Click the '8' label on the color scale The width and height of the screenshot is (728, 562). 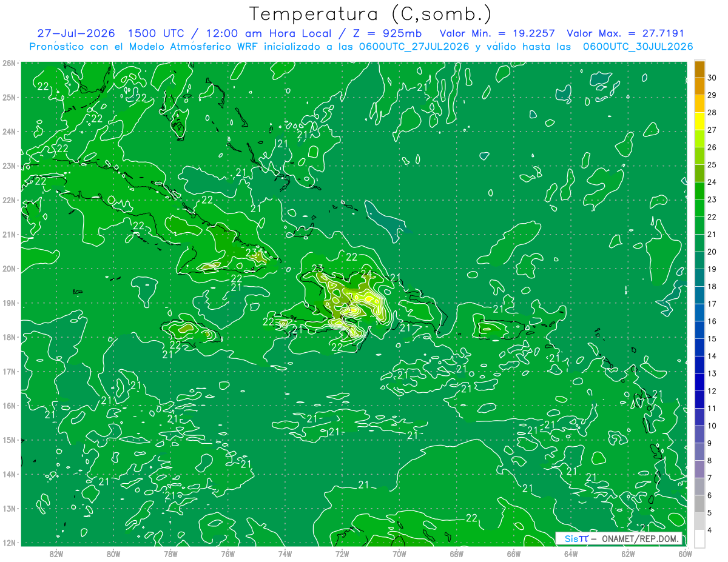[x=710, y=460]
